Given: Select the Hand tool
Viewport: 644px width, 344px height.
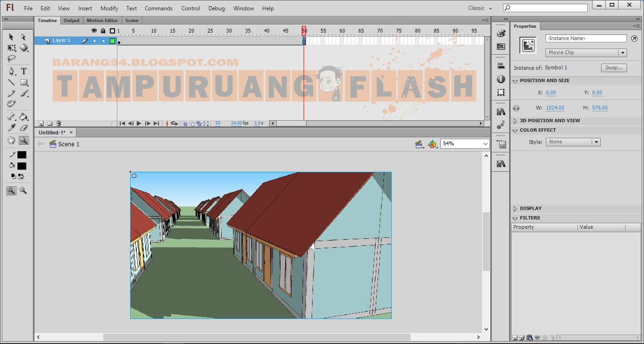Looking at the screenshot, I should [x=11, y=140].
